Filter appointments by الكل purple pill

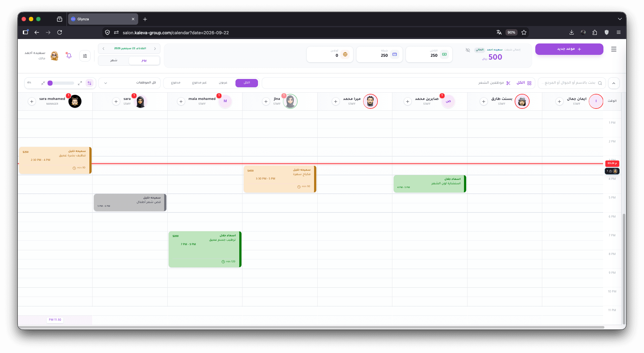pyautogui.click(x=247, y=83)
